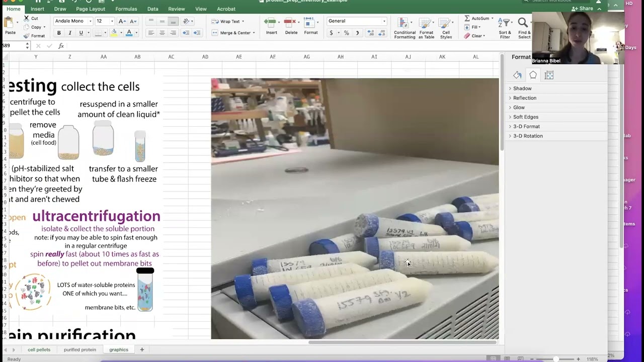Increase font size with large A
This screenshot has width=644, height=362.
(x=122, y=21)
